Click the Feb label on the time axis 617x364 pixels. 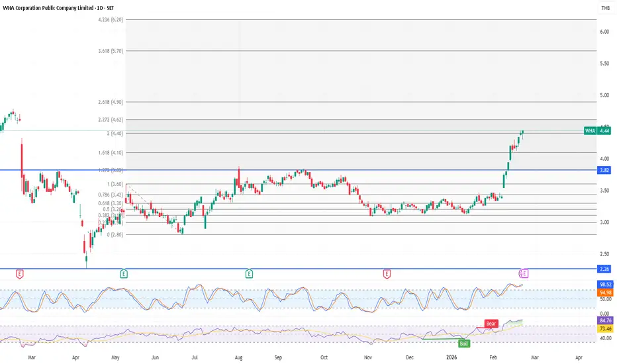click(493, 357)
